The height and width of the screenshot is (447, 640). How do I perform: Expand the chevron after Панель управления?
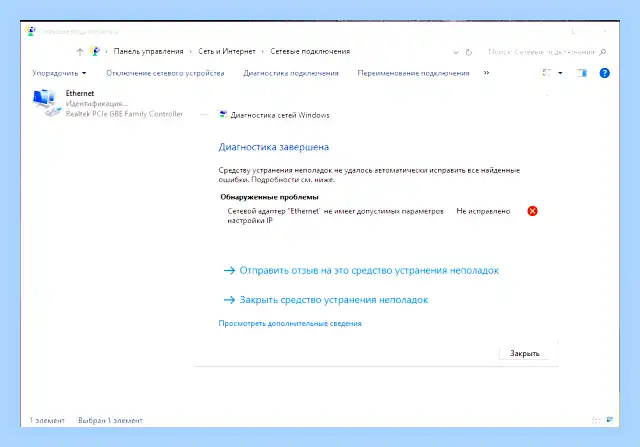pos(191,52)
